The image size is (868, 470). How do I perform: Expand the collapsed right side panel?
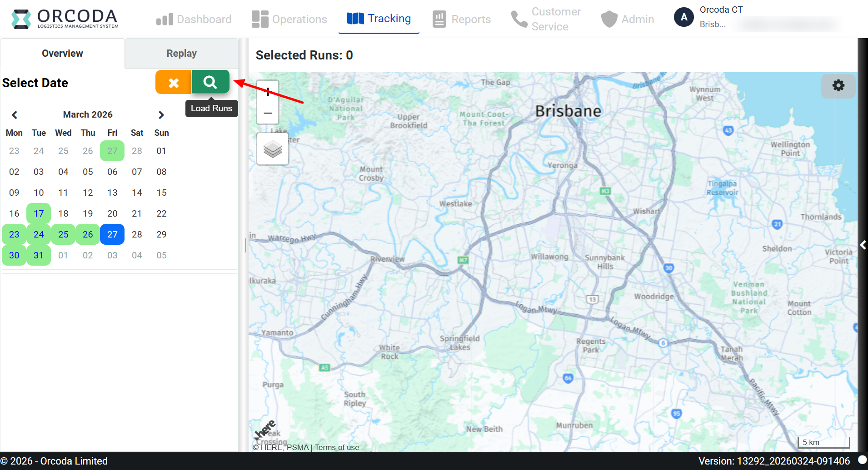coord(863,245)
